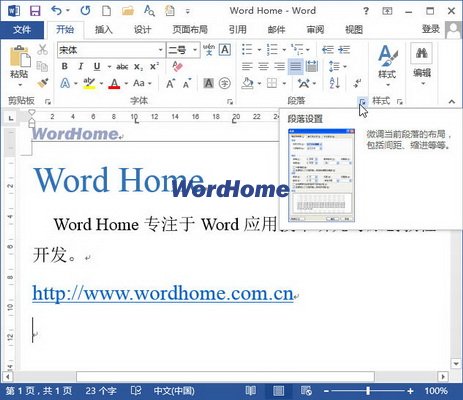Toggle Underline formatting
Viewport: 463px width, 400px height.
pos(97,67)
